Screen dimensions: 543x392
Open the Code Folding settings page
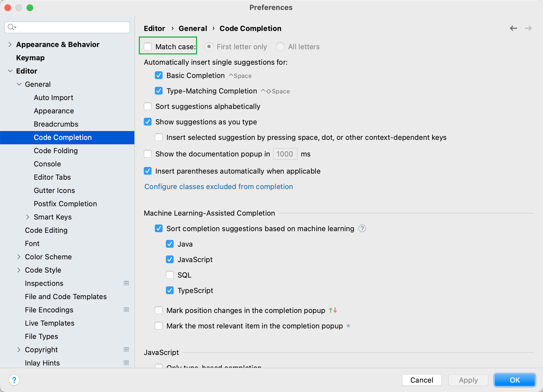(56, 151)
